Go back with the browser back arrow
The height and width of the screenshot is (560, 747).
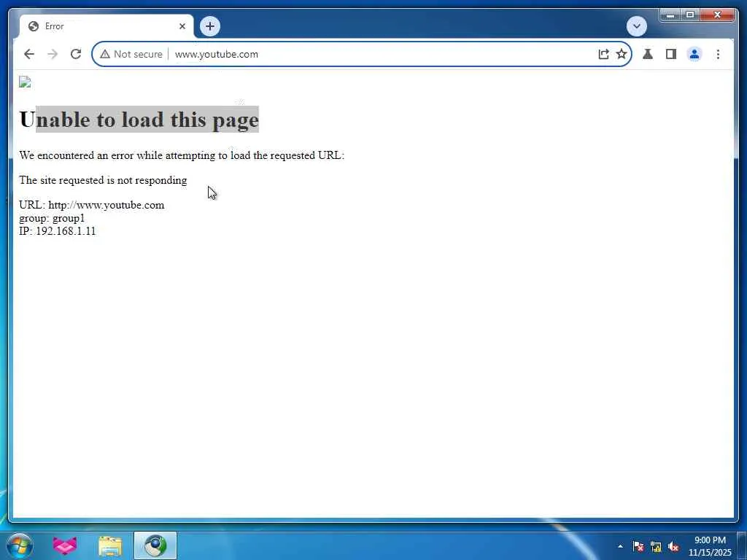coord(29,54)
